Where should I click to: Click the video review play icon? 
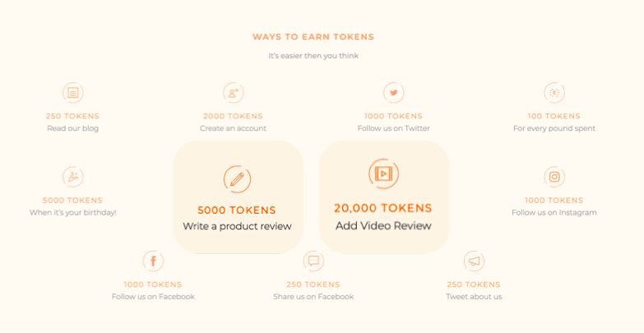(x=383, y=173)
